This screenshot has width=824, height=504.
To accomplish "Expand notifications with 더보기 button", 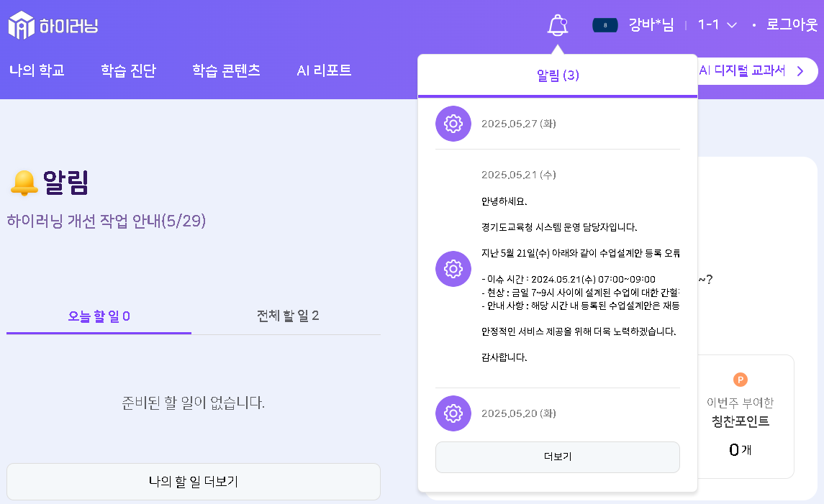I will tap(557, 457).
